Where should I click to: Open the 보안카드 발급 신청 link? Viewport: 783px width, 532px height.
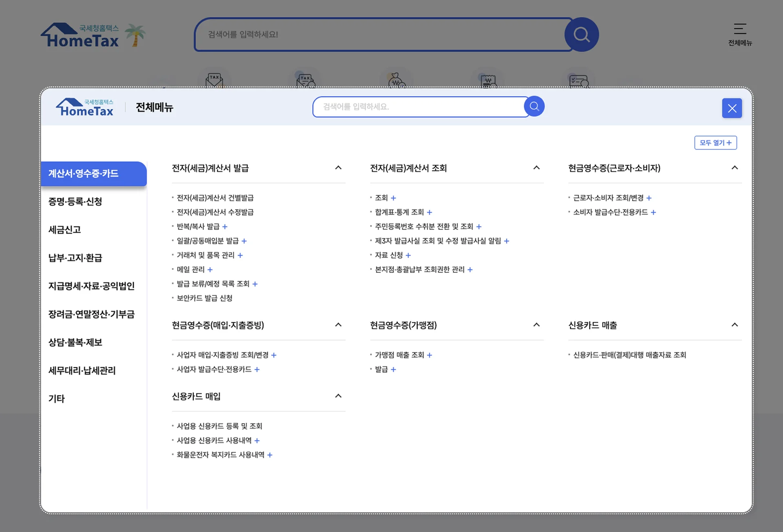(204, 298)
